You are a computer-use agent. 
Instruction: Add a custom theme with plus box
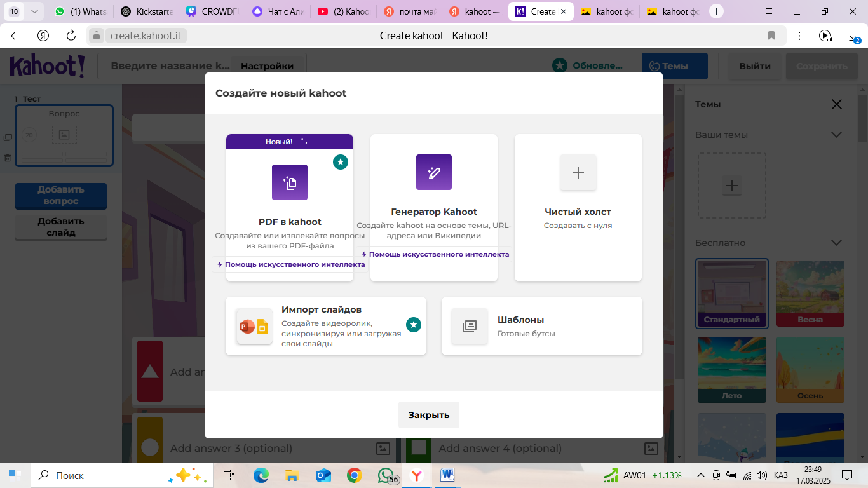tap(732, 186)
